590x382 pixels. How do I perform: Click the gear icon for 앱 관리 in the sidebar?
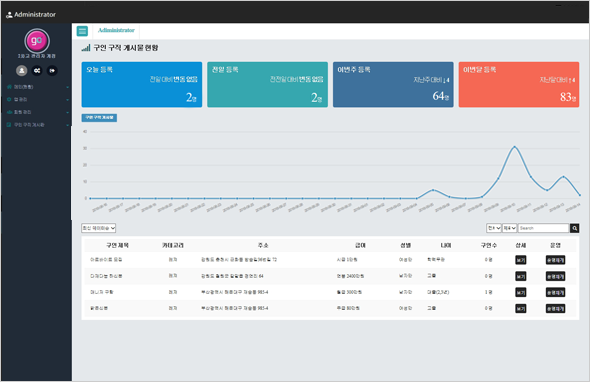(x=9, y=99)
